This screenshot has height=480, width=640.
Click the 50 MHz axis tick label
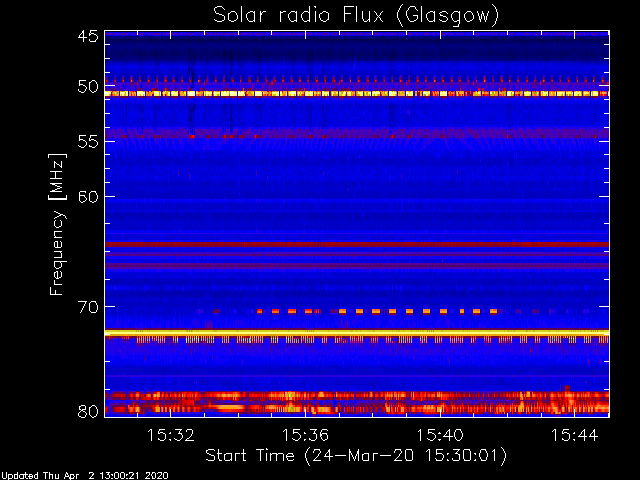pyautogui.click(x=88, y=87)
